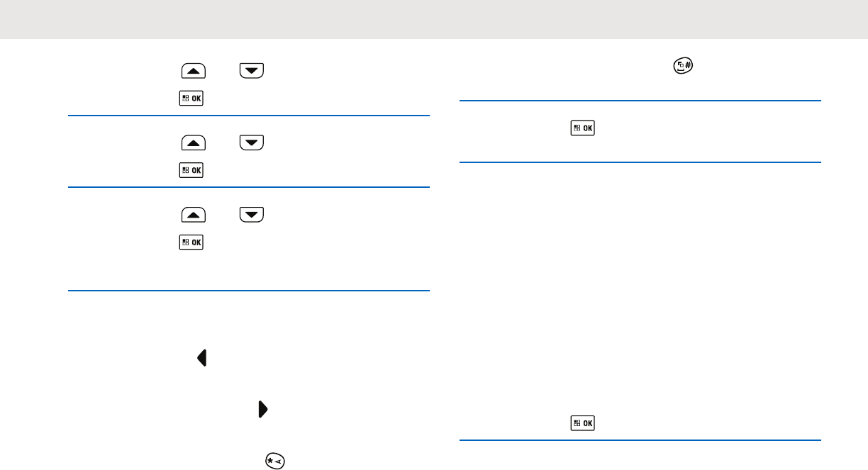
Task: Click the topmost down arrow key icon
Action: [x=251, y=70]
